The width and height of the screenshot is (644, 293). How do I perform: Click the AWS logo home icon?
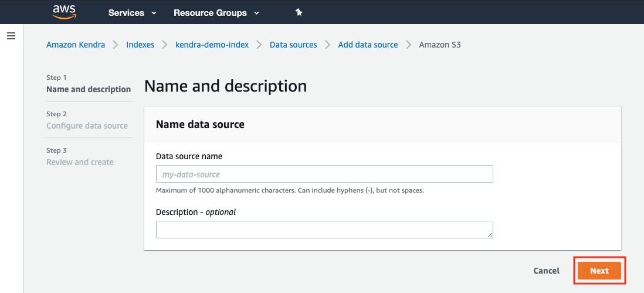[64, 12]
